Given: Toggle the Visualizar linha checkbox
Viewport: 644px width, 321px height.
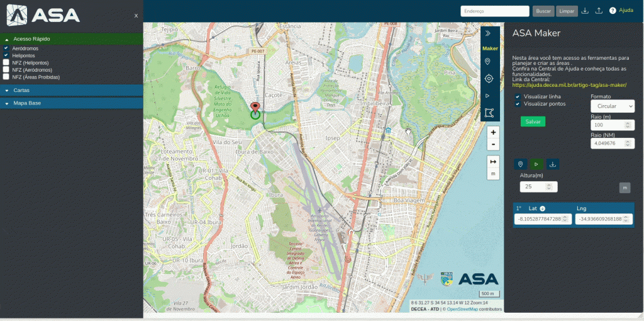Looking at the screenshot, I should point(518,96).
